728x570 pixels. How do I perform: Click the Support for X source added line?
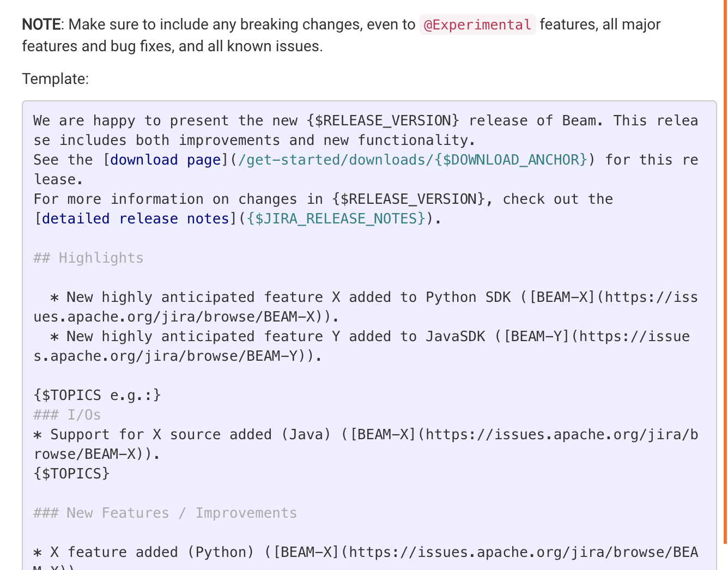click(366, 444)
